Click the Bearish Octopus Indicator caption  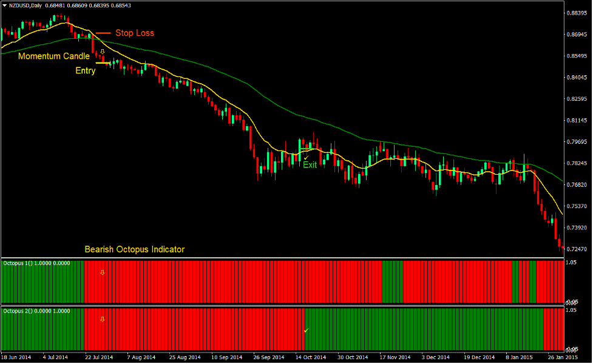(x=134, y=249)
